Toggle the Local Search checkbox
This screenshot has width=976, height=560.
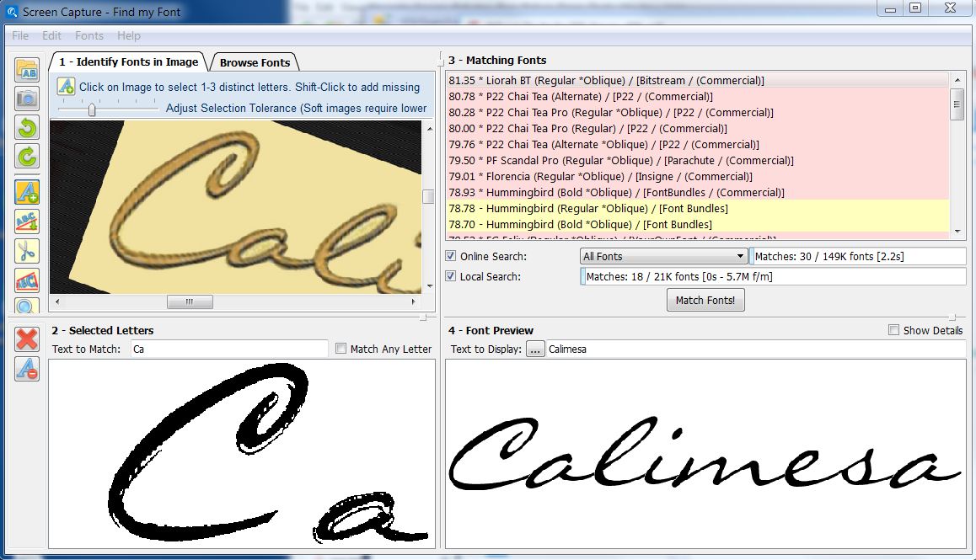pos(451,275)
